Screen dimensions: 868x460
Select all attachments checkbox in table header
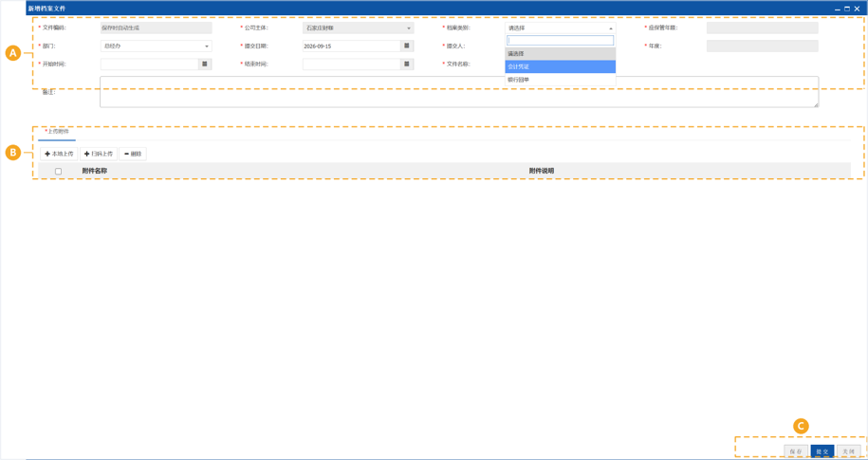click(x=58, y=171)
